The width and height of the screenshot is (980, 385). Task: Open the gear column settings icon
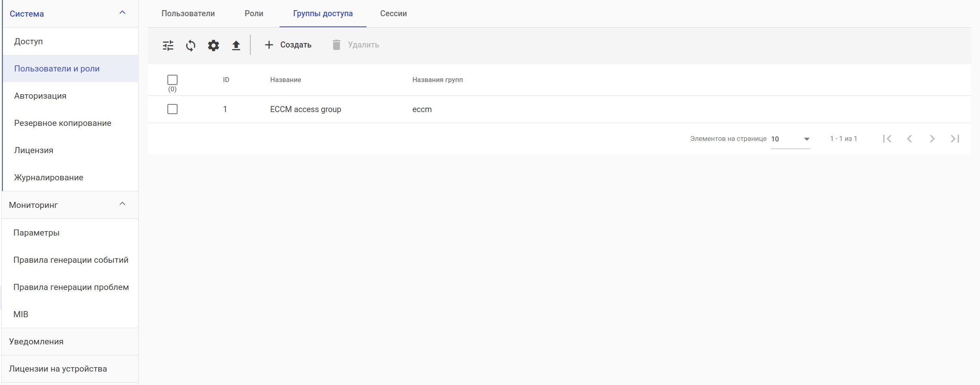tap(213, 45)
